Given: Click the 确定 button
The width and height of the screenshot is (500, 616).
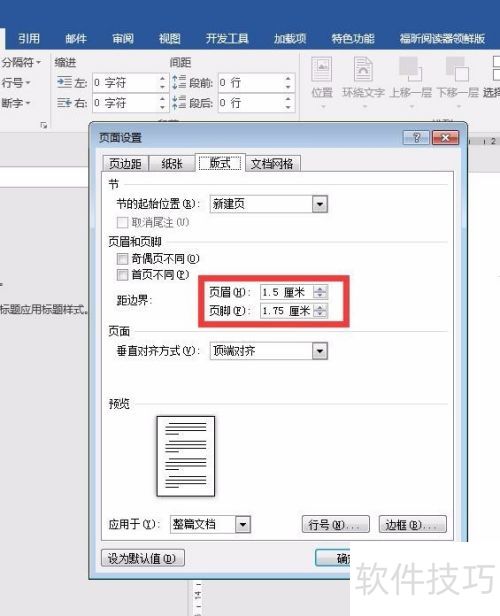Looking at the screenshot, I should pyautogui.click(x=333, y=558).
